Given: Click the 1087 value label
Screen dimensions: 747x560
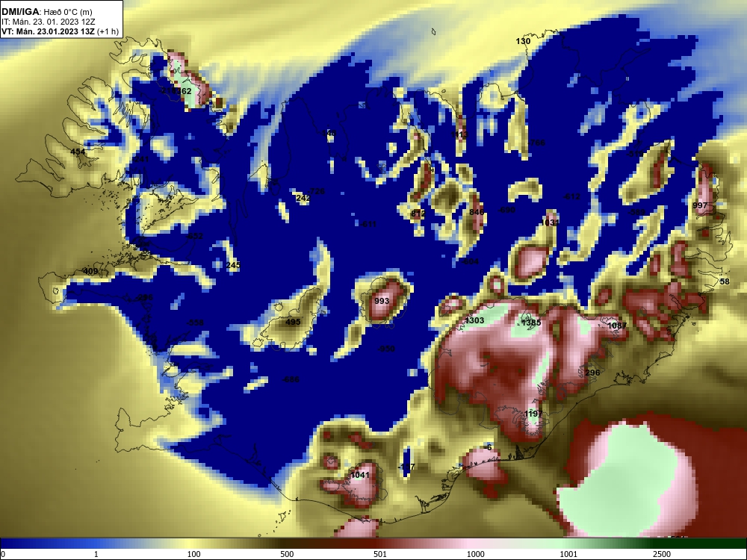Looking at the screenshot, I should coord(618,326).
